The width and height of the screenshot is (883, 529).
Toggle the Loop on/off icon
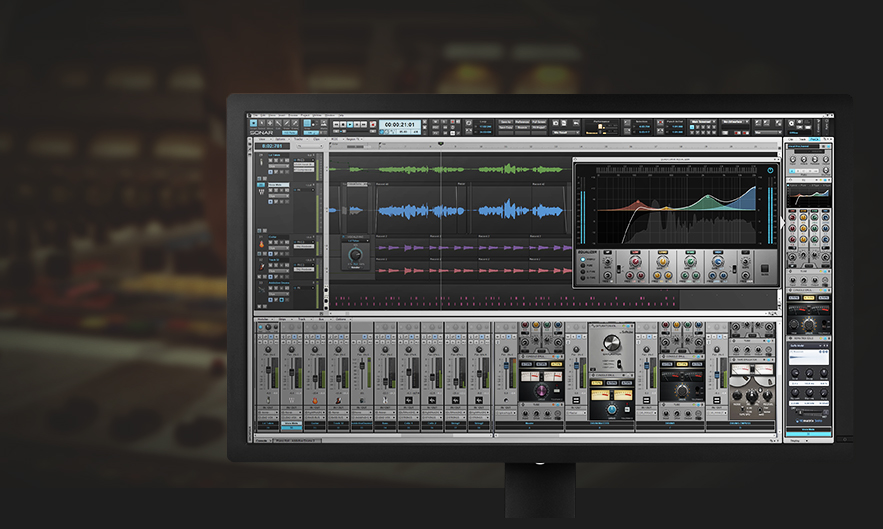pyautogui.click(x=469, y=122)
